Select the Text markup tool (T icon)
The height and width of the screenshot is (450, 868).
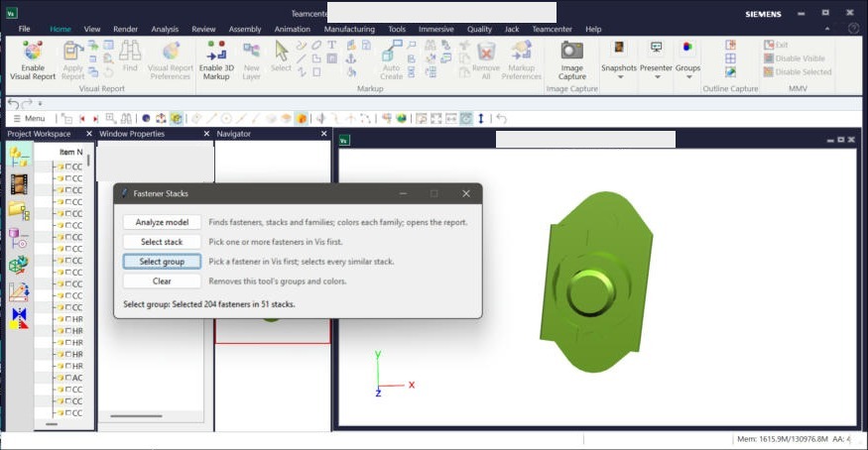pos(331,45)
